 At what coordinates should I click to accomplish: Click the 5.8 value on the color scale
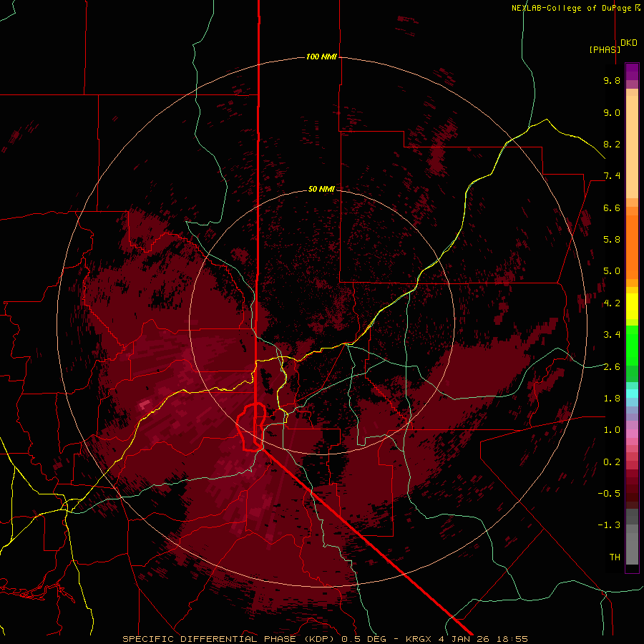pos(612,240)
